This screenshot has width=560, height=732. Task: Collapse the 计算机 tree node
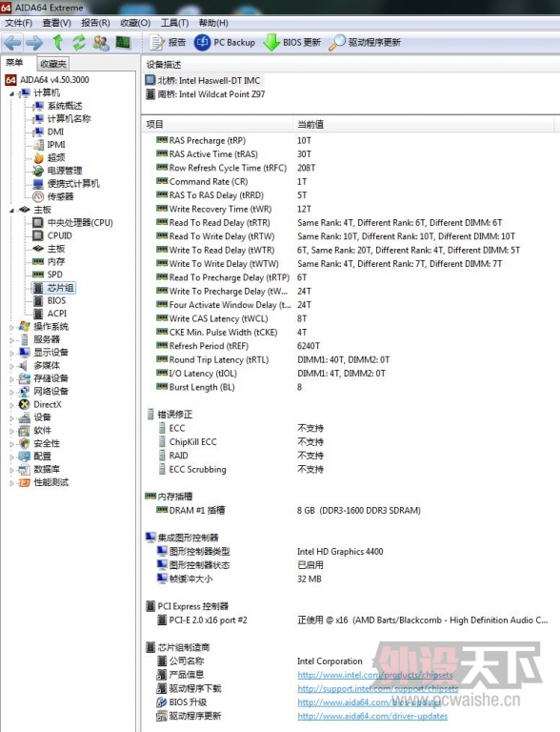(x=11, y=93)
